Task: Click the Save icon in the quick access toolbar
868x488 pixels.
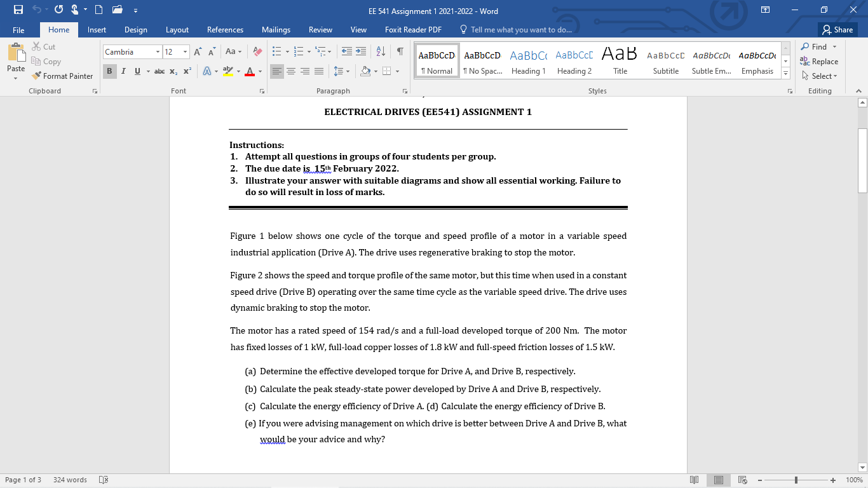Action: (18, 11)
